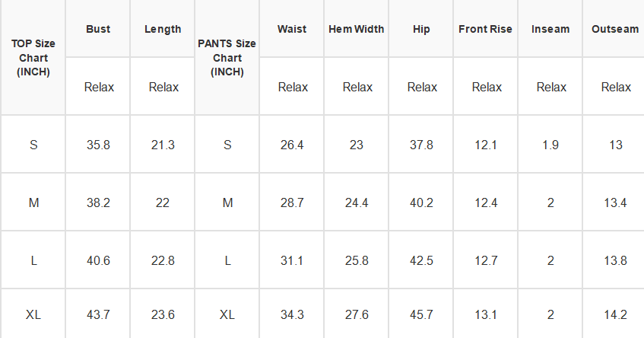Select the Length column header
The image size is (644, 338).
[x=163, y=29]
